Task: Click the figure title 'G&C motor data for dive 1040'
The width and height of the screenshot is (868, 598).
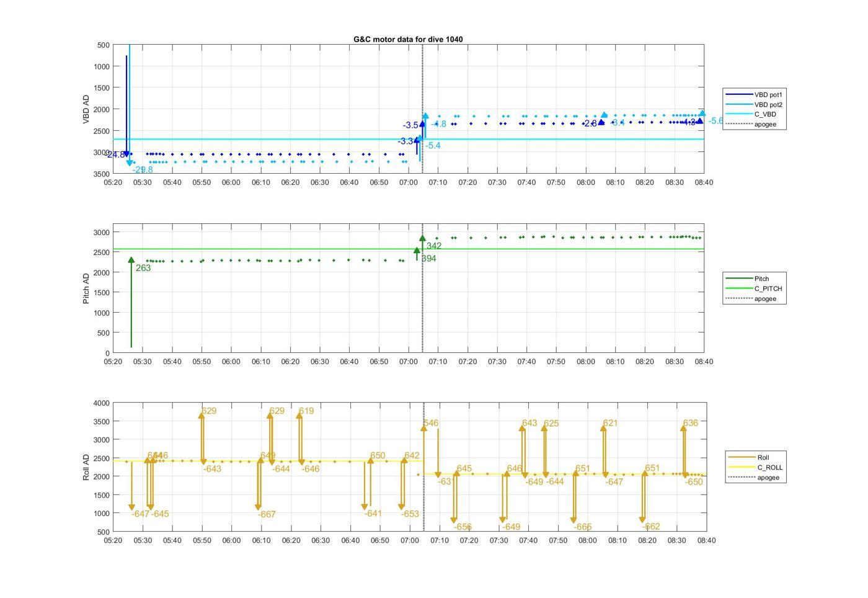Action: (408, 39)
